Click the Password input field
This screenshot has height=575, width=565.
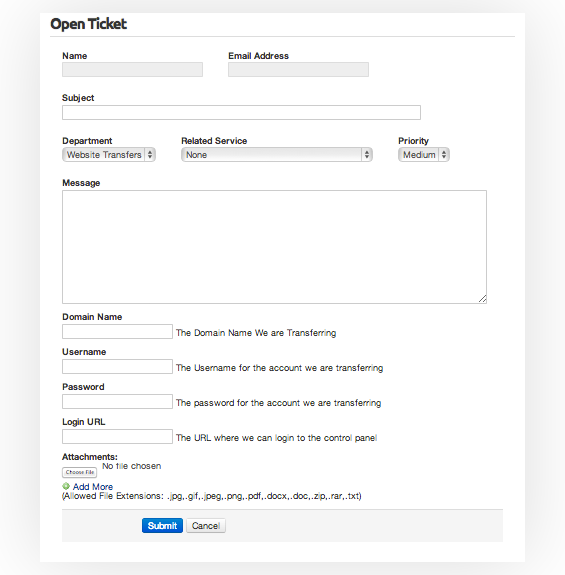pyautogui.click(x=117, y=402)
